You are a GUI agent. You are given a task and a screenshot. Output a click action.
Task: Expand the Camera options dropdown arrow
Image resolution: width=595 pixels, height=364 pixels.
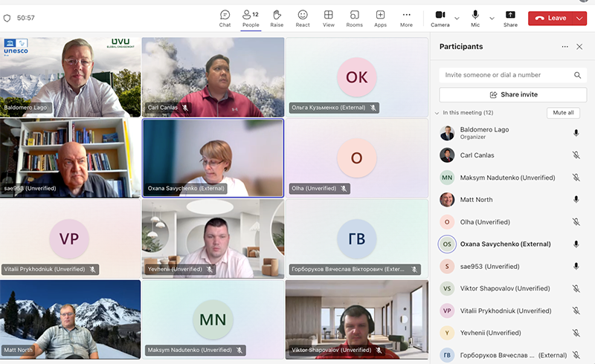[x=457, y=18]
